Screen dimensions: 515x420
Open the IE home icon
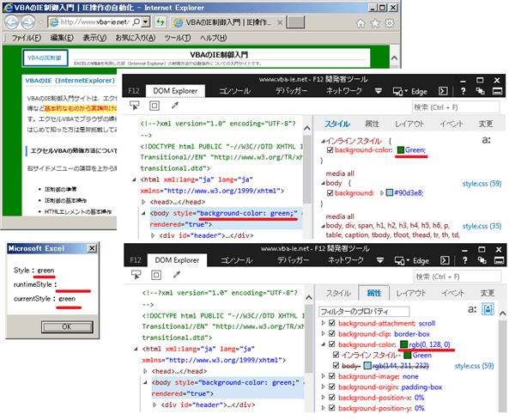click(x=360, y=23)
